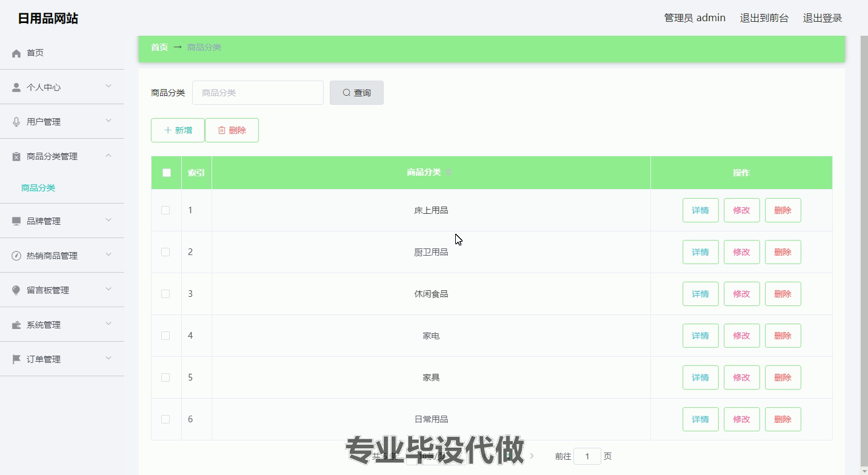Screen dimensions: 868x475
Task: Check the box for row 休闲食品
Action: tap(165, 294)
